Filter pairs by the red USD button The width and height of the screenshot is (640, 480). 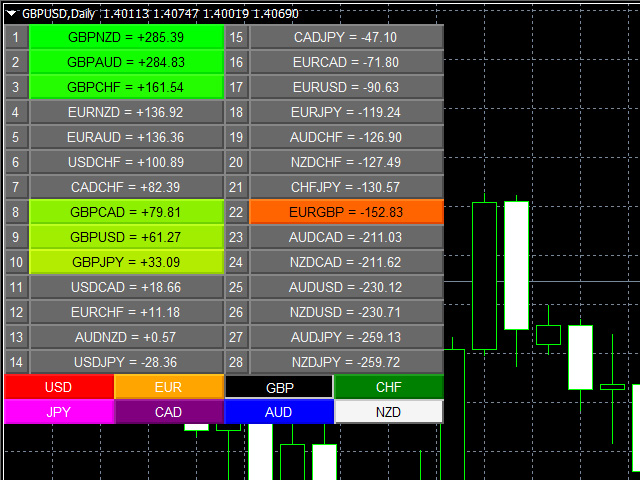tap(59, 387)
